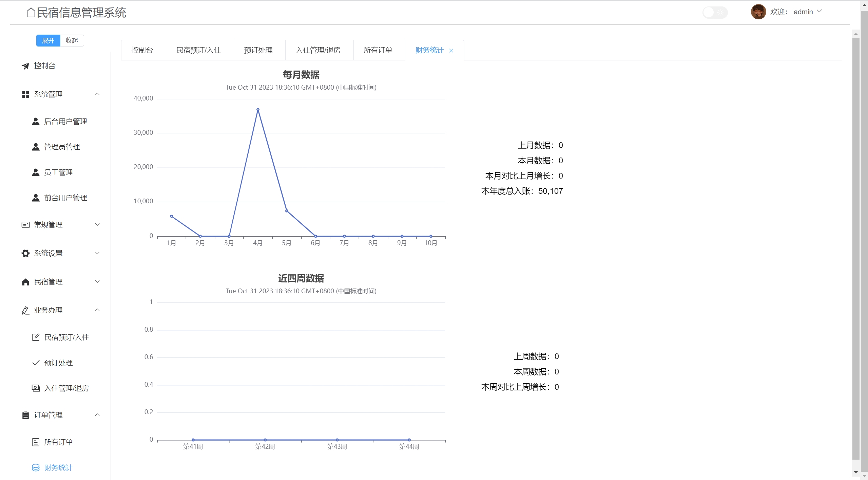Viewport: 868px width, 480px height.
Task: Open 财务统计 via its coins icon
Action: click(x=36, y=468)
